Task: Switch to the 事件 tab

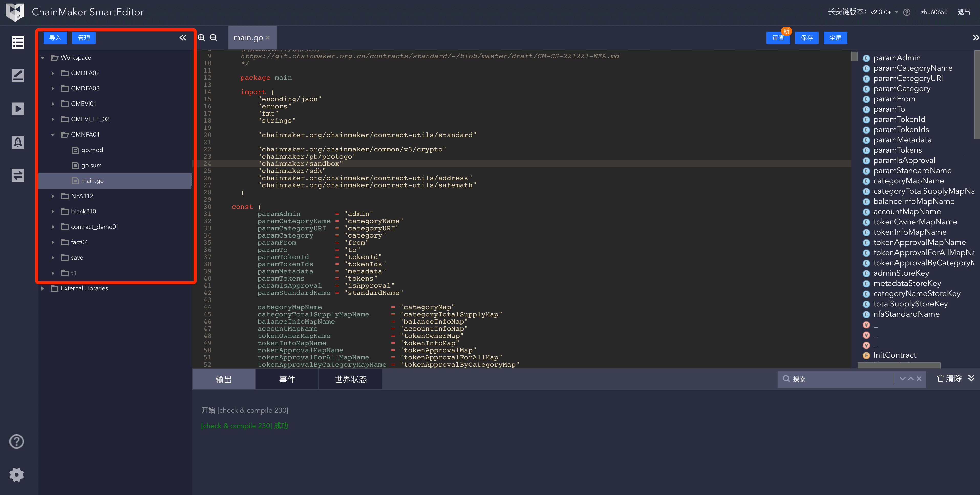Action: point(287,379)
